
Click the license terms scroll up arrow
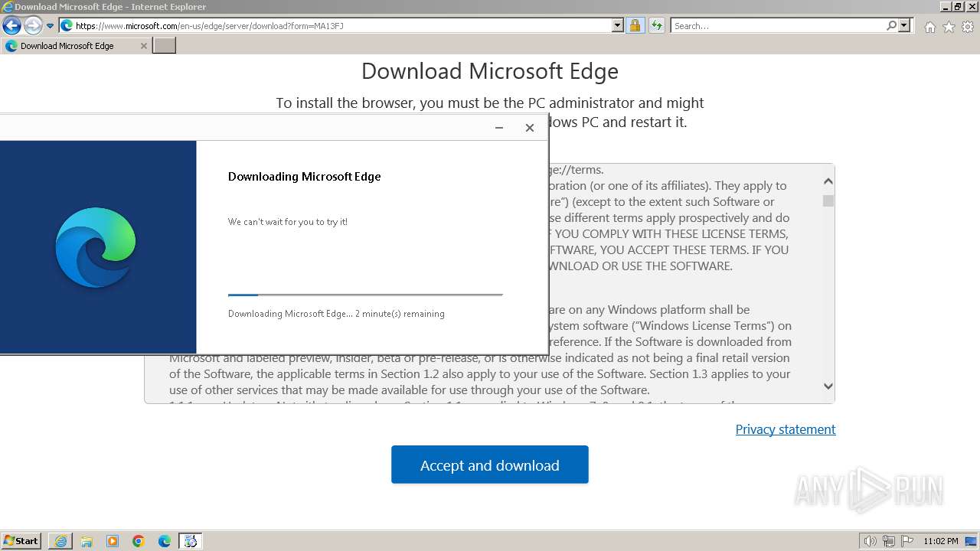pos(828,181)
